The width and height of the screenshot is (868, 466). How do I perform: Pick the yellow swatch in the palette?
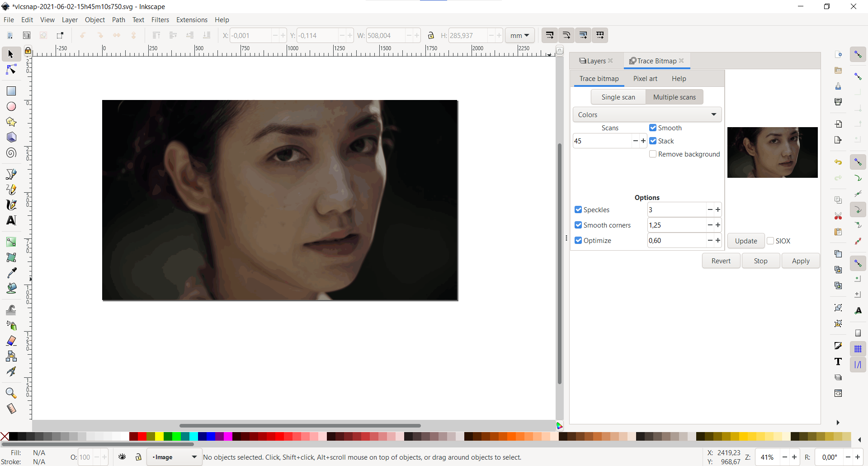[x=159, y=437]
